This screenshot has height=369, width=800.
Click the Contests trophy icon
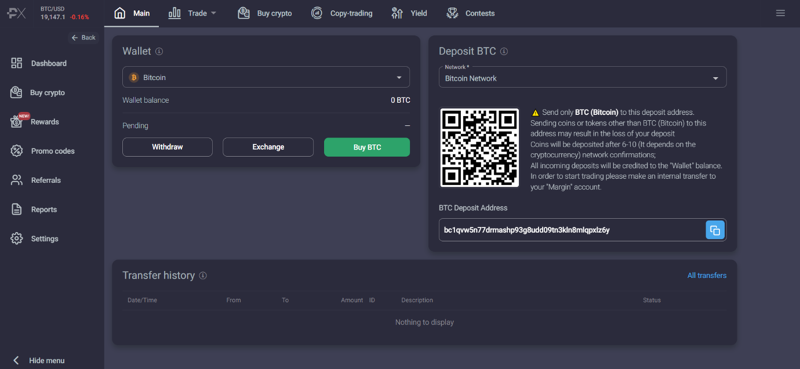(x=452, y=13)
